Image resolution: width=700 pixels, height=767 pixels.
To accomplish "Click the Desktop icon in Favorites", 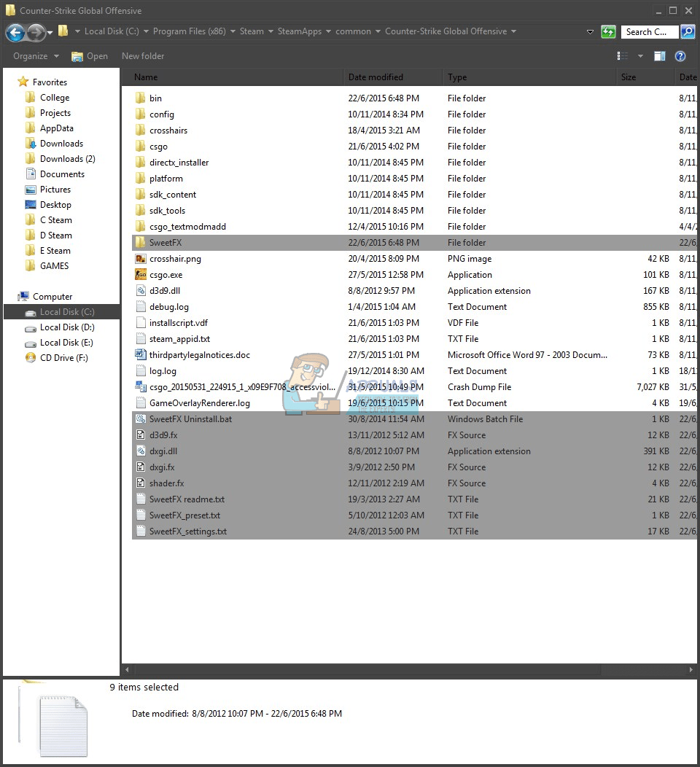I will (31, 204).
